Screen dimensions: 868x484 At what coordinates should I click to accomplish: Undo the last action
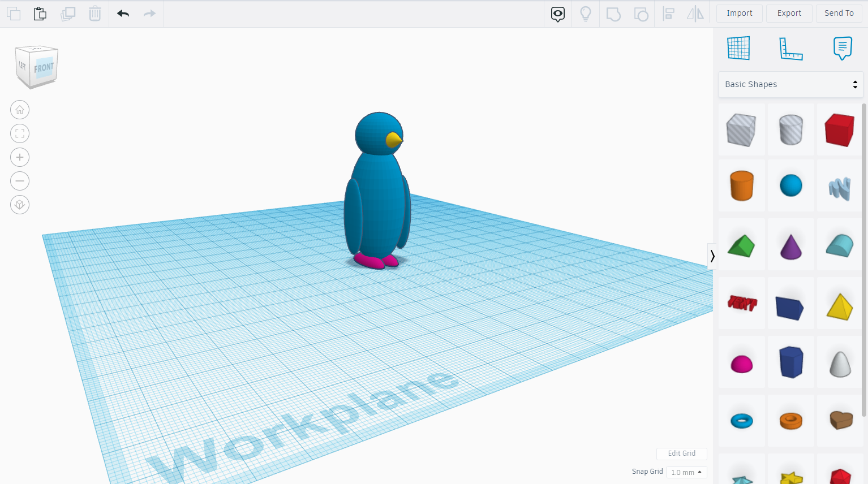coord(123,13)
